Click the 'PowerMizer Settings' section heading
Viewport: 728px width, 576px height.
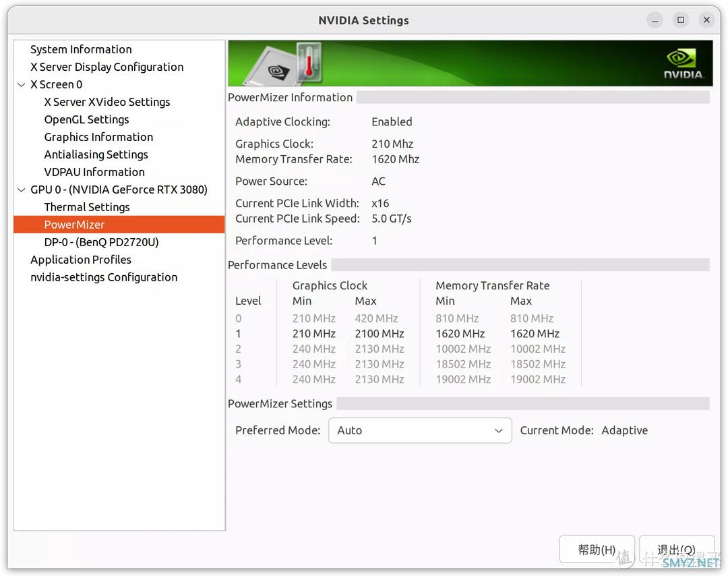coord(280,403)
